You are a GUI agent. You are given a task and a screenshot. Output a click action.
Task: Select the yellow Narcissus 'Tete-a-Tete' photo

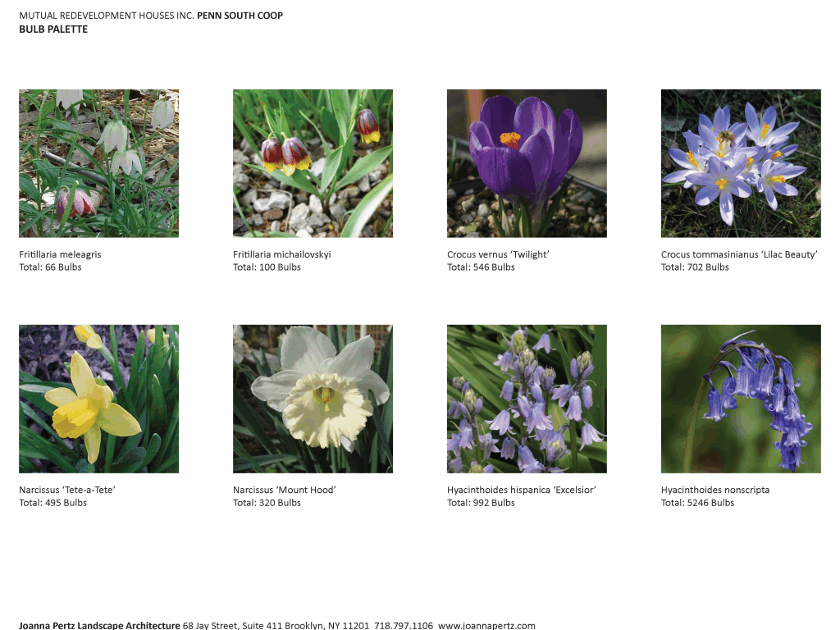tap(98, 399)
